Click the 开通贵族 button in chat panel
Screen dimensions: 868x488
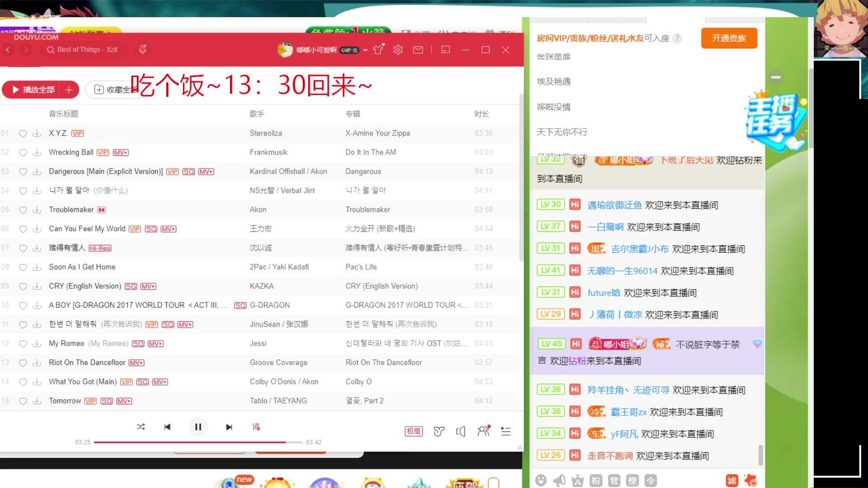(729, 38)
